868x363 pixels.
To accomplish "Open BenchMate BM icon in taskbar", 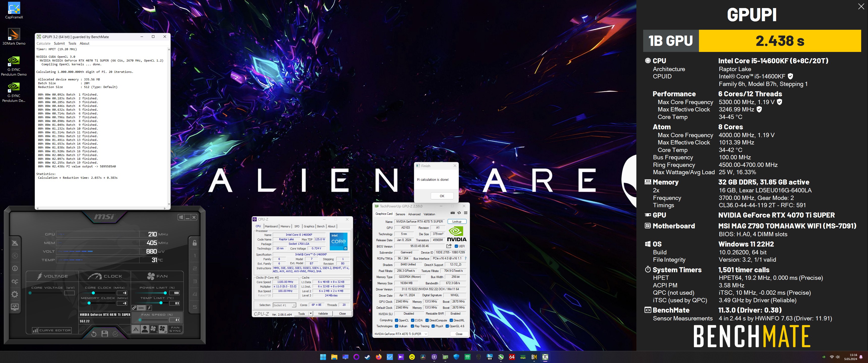I will click(534, 357).
